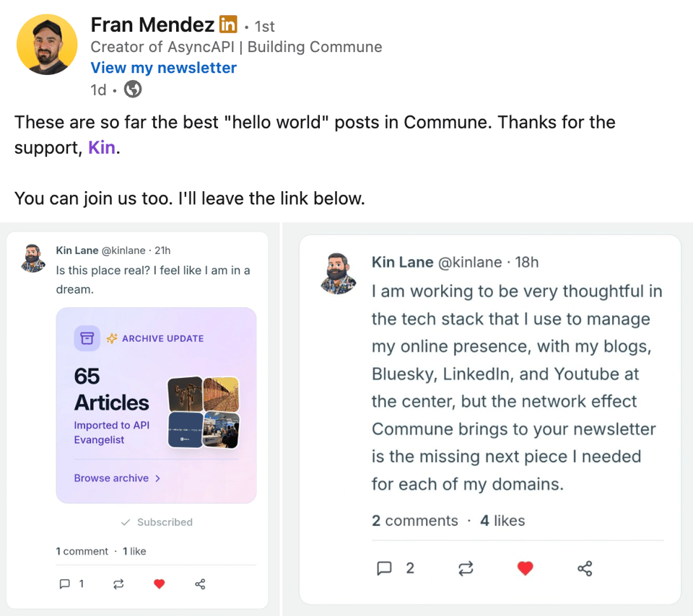Click the archive box icon
Image resolution: width=693 pixels, height=616 pixels.
point(87,338)
